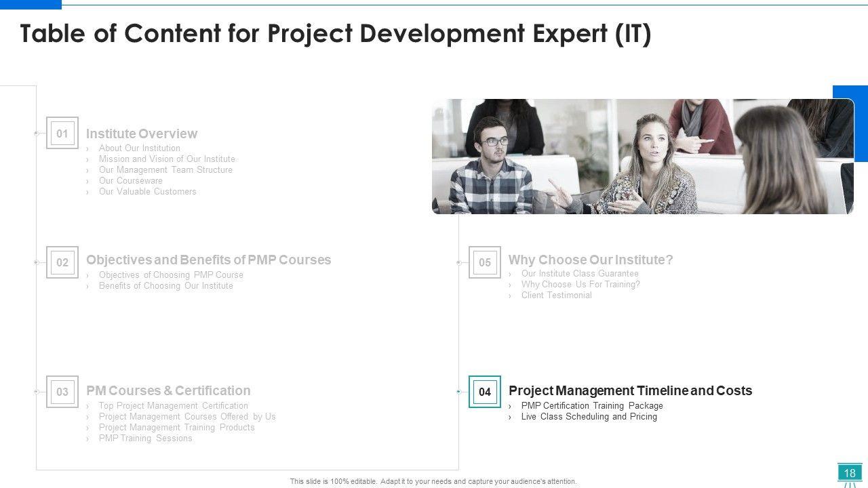
Task: Open Objectives and Benefits of PMP Courses
Action: pos(209,260)
